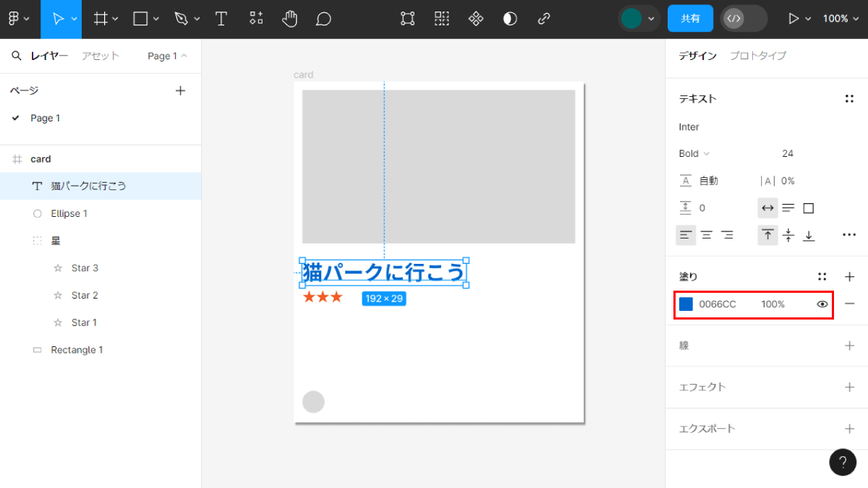The image size is (868, 488).
Task: Select the Star 2 layer
Action: [x=101, y=295]
